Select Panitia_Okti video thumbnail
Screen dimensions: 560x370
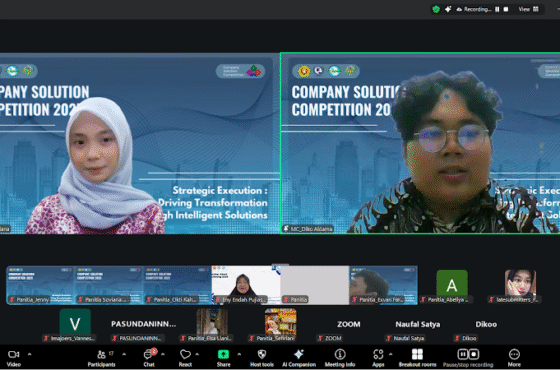click(178, 285)
